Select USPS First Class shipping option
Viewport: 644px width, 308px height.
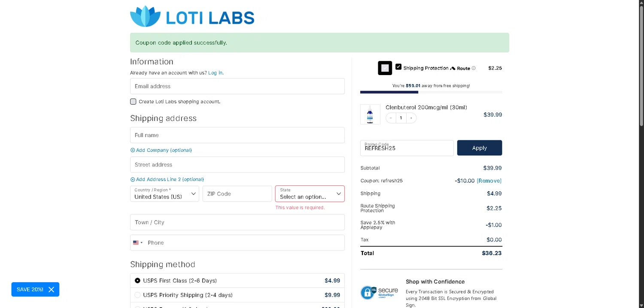click(137, 281)
